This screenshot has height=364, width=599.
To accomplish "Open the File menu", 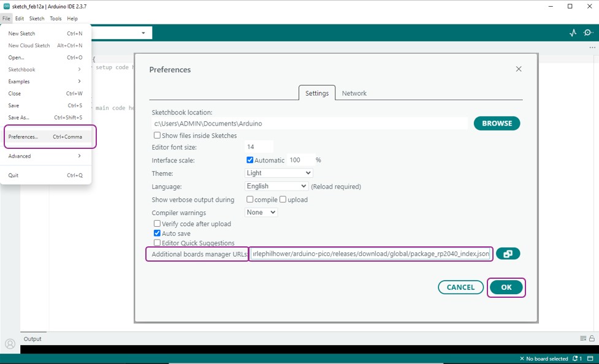I will click(7, 18).
